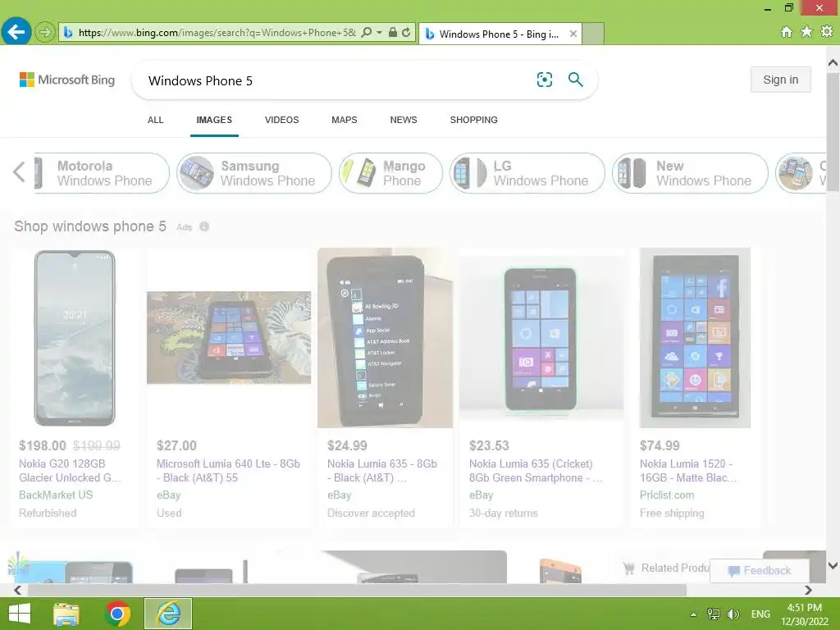Click the Priclist.com seller text
The width and height of the screenshot is (840, 630).
pyautogui.click(x=667, y=495)
